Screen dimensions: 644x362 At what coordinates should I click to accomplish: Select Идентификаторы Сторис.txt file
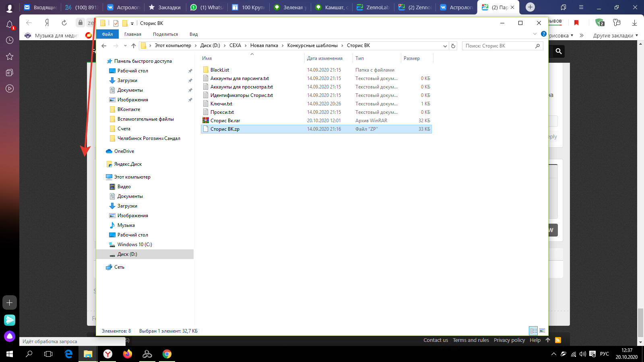click(x=241, y=95)
